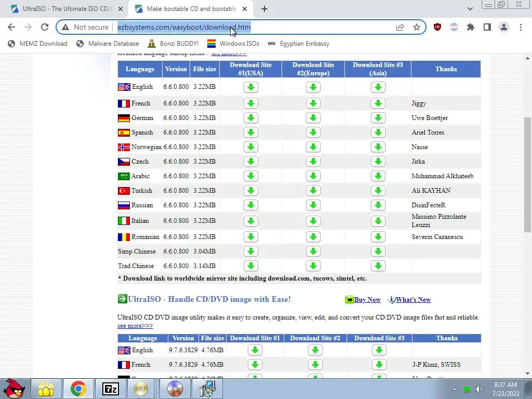Close the UltraISO tab
The height and width of the screenshot is (399, 532).
pyautogui.click(x=121, y=9)
